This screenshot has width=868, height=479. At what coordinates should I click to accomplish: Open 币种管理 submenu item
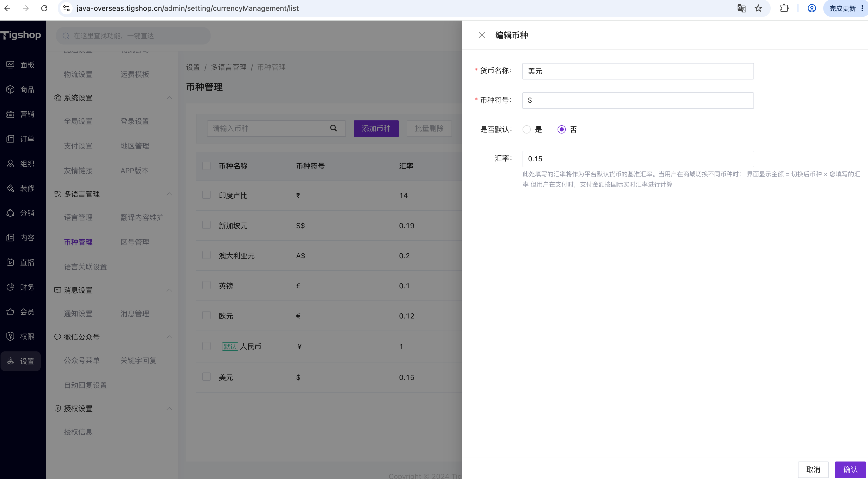pyautogui.click(x=78, y=242)
